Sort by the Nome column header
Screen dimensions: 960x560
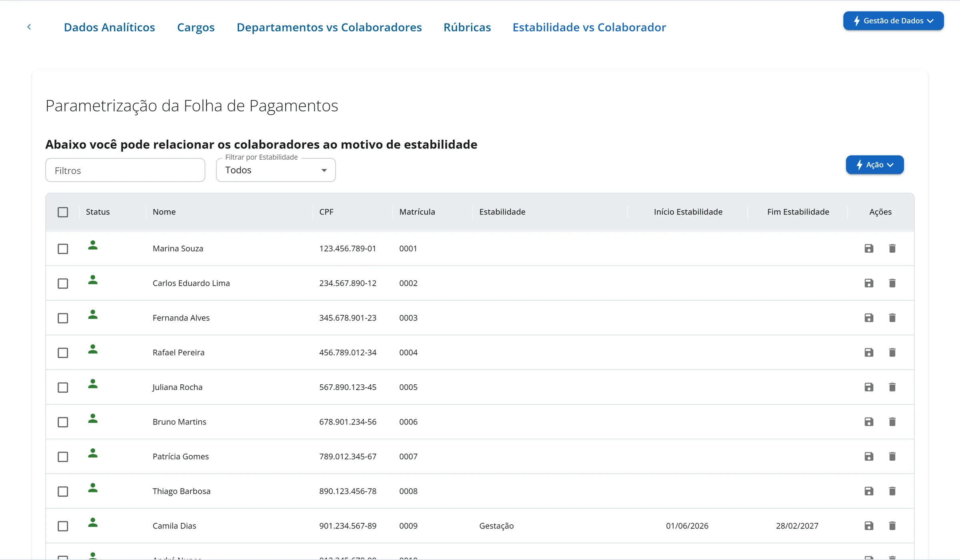164,212
